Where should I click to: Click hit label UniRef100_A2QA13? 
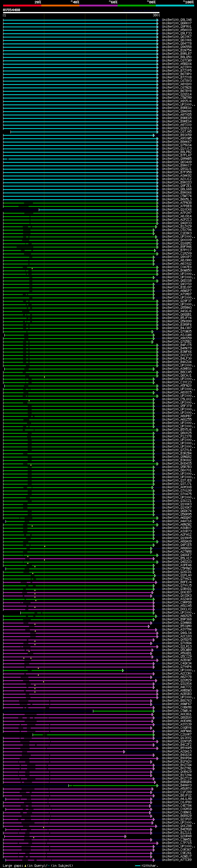coord(177,751)
